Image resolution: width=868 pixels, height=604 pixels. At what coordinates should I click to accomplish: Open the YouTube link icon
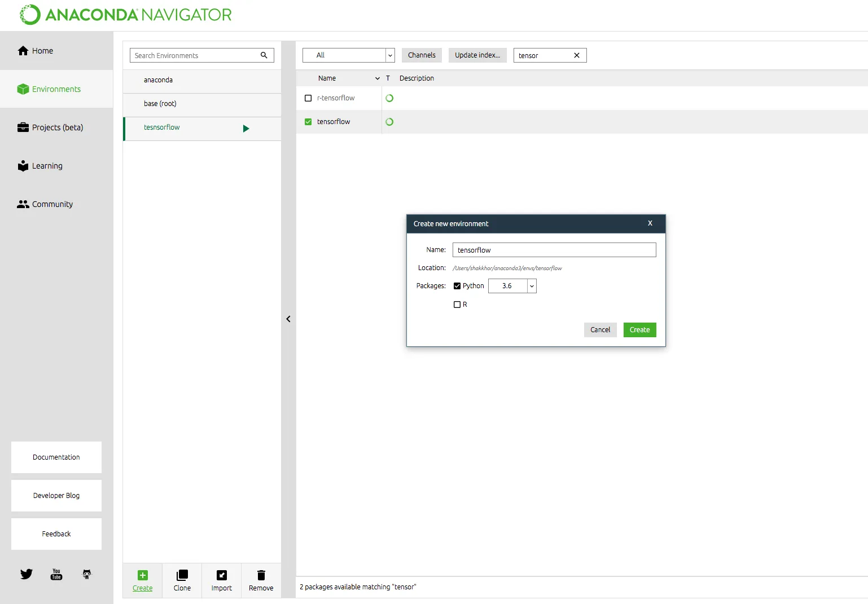pos(56,574)
